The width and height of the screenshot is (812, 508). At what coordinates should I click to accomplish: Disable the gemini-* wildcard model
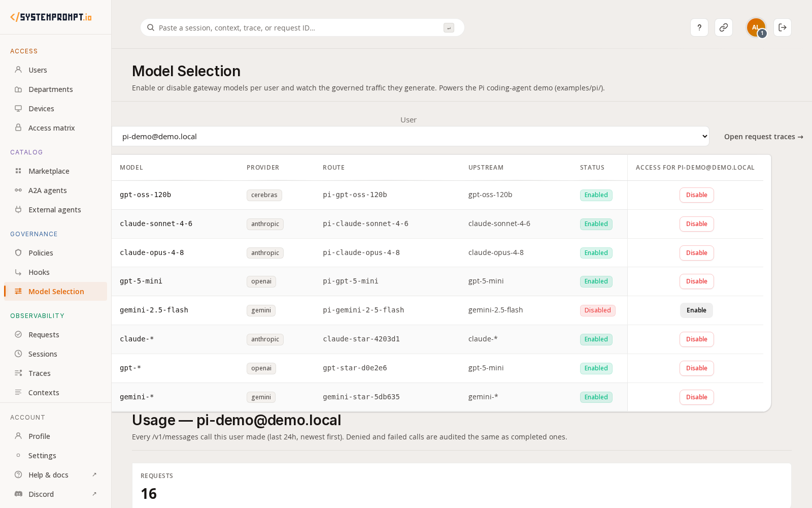[696, 397]
